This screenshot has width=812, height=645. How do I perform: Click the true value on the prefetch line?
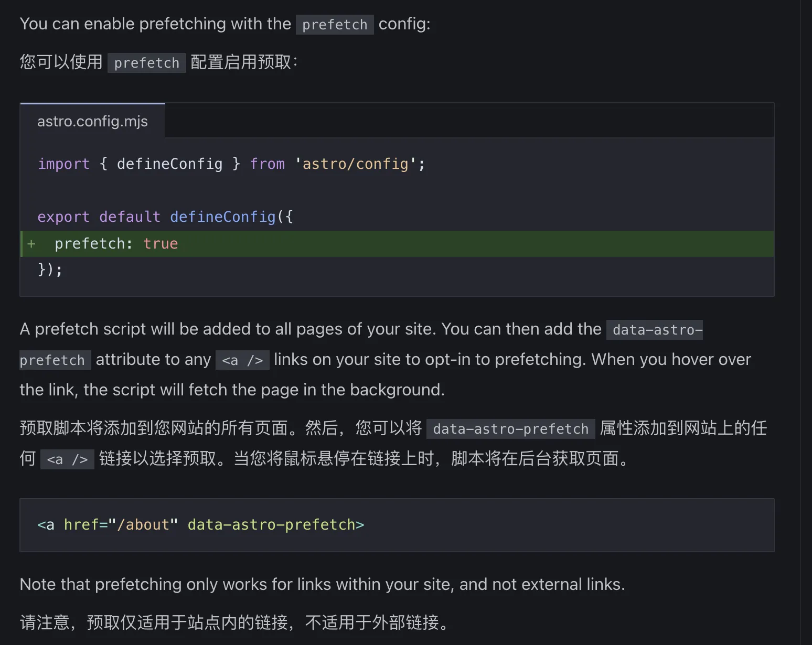(x=161, y=244)
